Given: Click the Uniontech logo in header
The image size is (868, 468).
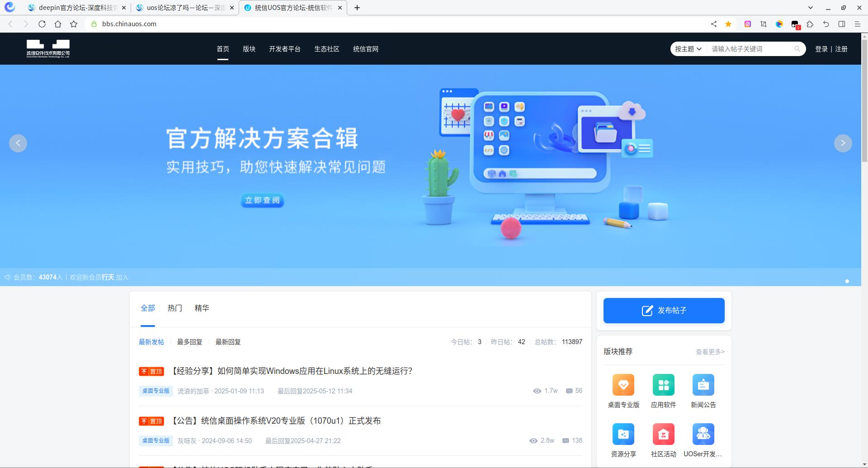Looking at the screenshot, I should [48, 48].
